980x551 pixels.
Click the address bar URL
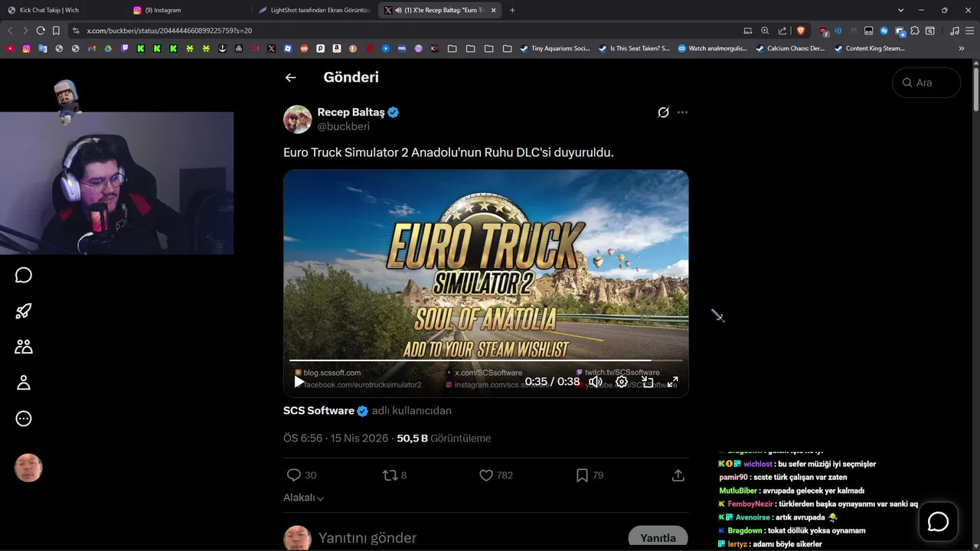[x=169, y=31]
